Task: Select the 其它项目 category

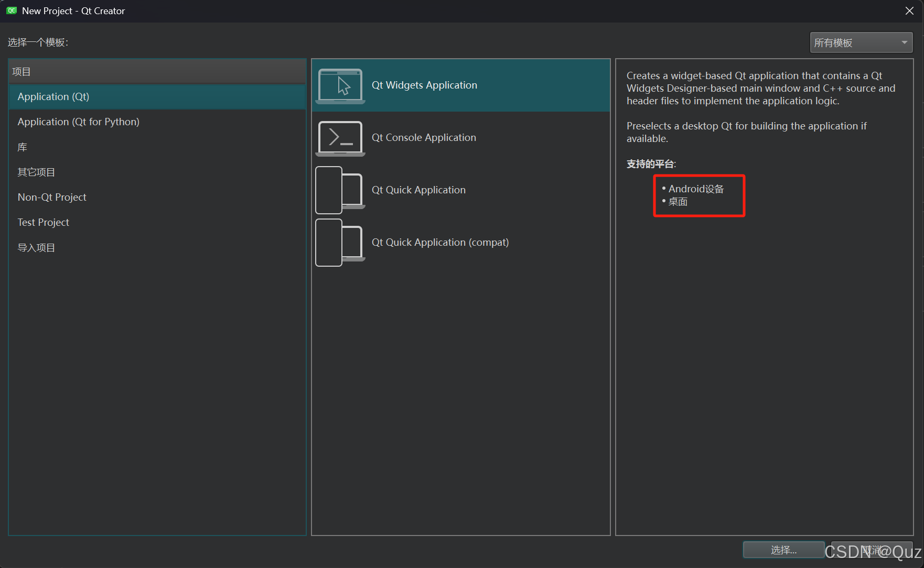Action: 36,172
